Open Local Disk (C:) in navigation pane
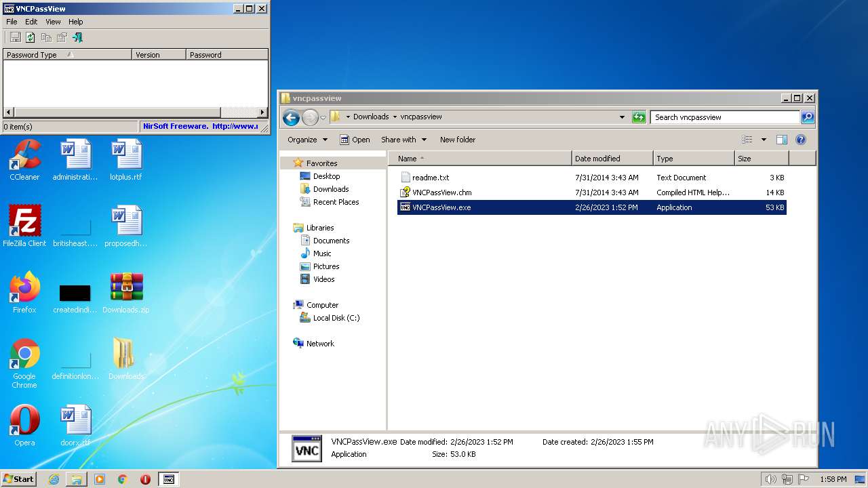 coord(336,318)
